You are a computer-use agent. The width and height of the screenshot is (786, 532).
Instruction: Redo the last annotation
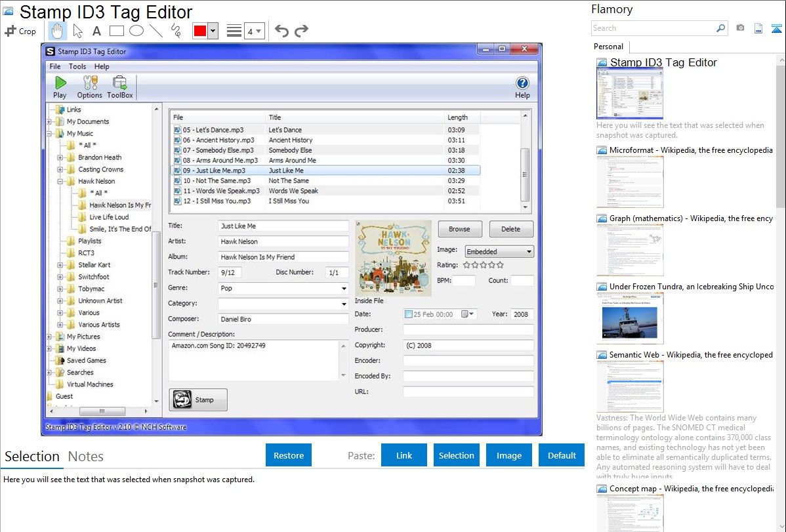coord(301,31)
